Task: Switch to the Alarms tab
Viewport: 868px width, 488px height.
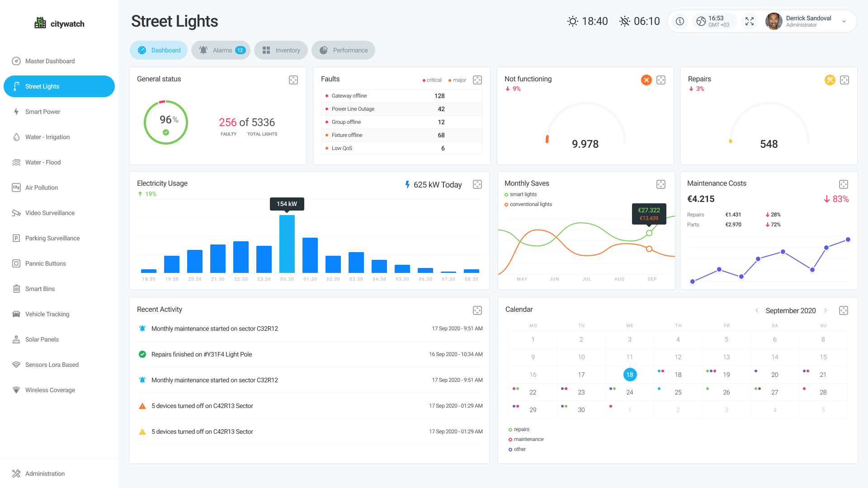Action: [x=221, y=50]
